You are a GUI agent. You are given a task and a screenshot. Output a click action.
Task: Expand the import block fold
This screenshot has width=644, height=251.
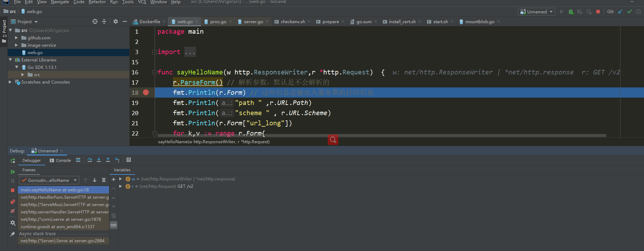tap(155, 52)
